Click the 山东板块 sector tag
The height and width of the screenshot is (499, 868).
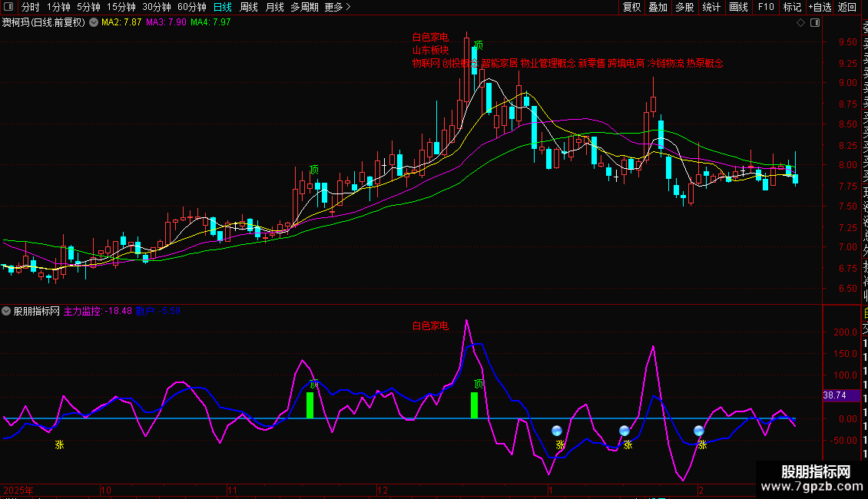click(430, 51)
